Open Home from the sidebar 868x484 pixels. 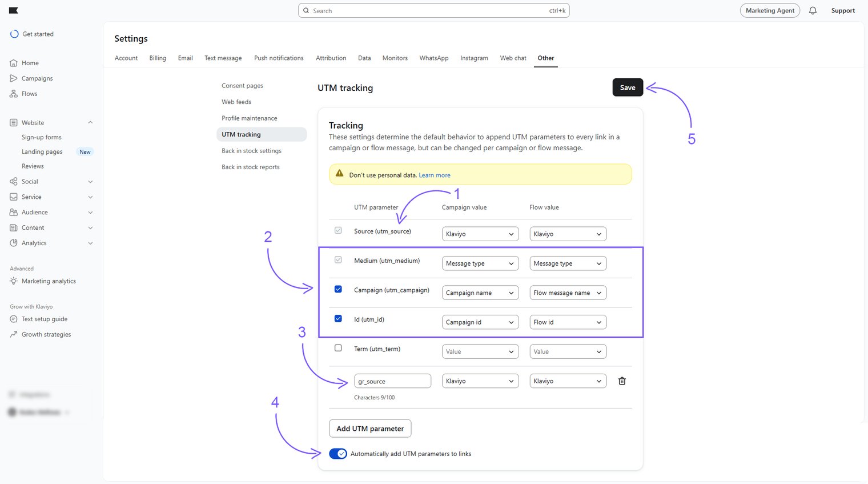(30, 63)
